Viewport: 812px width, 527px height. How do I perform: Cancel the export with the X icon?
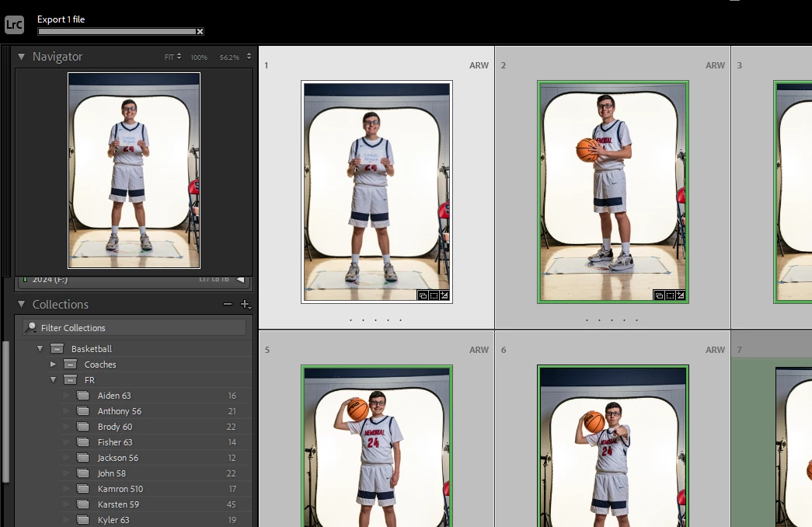click(x=200, y=32)
